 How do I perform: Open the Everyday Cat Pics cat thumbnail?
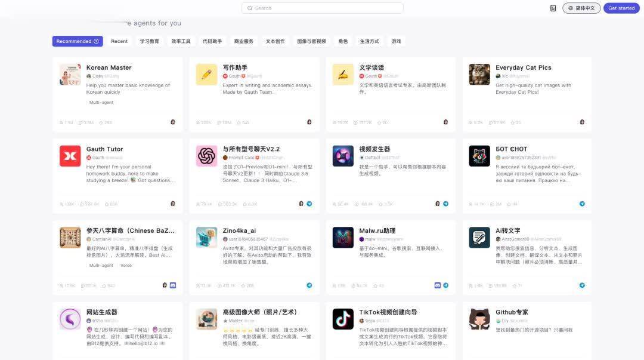pos(479,74)
